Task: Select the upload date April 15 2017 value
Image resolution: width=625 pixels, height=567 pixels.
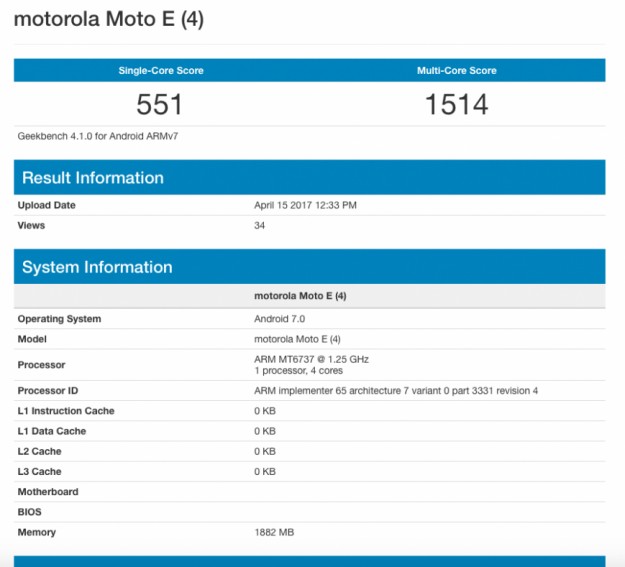Action: [305, 205]
